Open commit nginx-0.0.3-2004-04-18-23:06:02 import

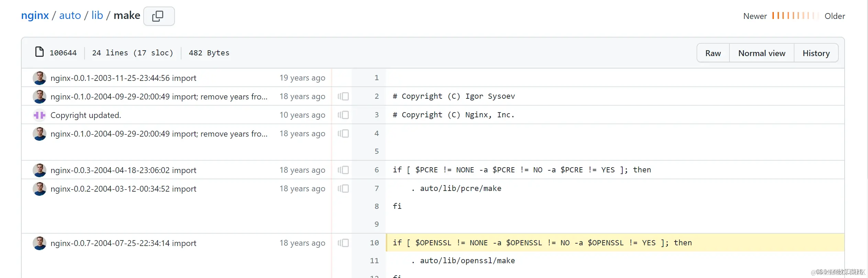(123, 170)
